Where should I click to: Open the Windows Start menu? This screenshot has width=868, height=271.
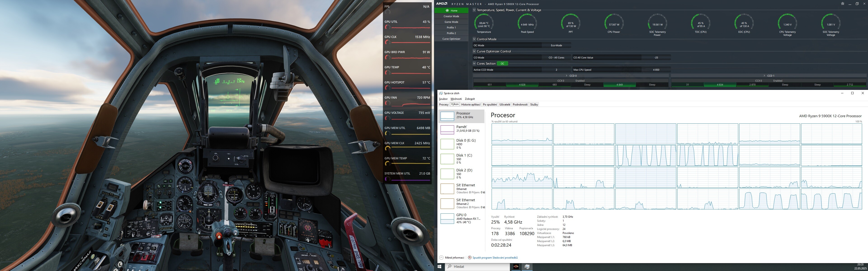(x=439, y=267)
